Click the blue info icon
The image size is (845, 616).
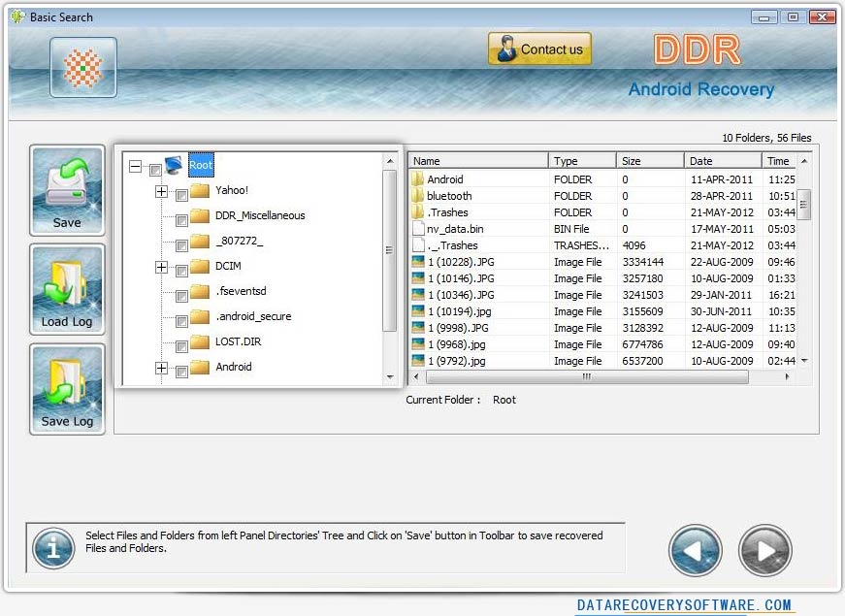point(53,549)
